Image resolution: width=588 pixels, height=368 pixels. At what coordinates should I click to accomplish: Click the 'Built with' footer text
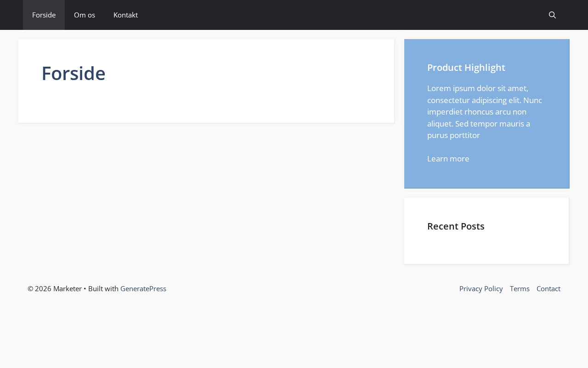[x=103, y=289]
